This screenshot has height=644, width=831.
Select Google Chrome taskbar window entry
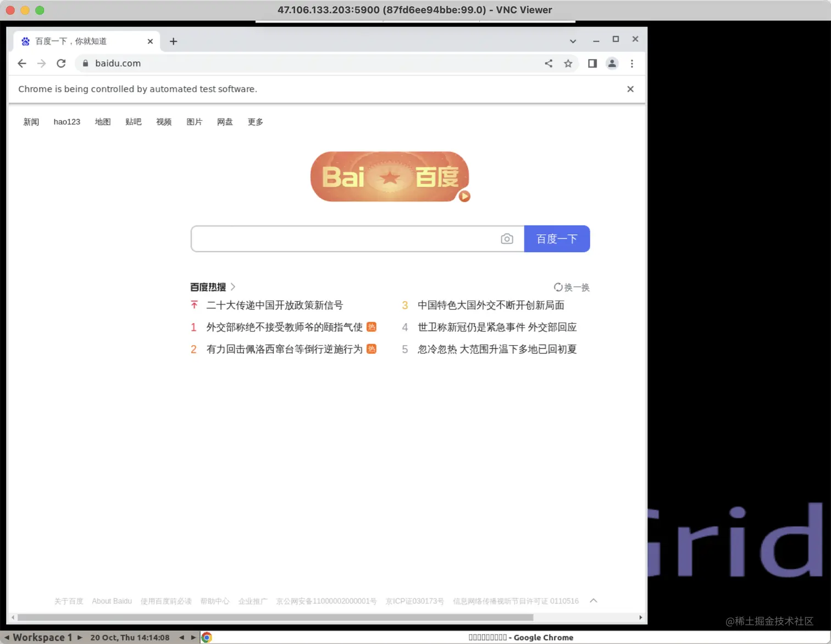click(521, 637)
